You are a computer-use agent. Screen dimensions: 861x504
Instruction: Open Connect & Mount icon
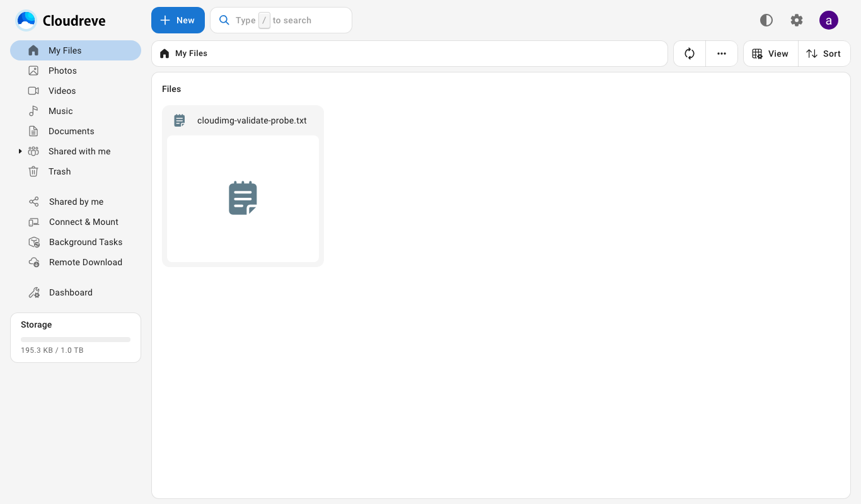coord(34,222)
